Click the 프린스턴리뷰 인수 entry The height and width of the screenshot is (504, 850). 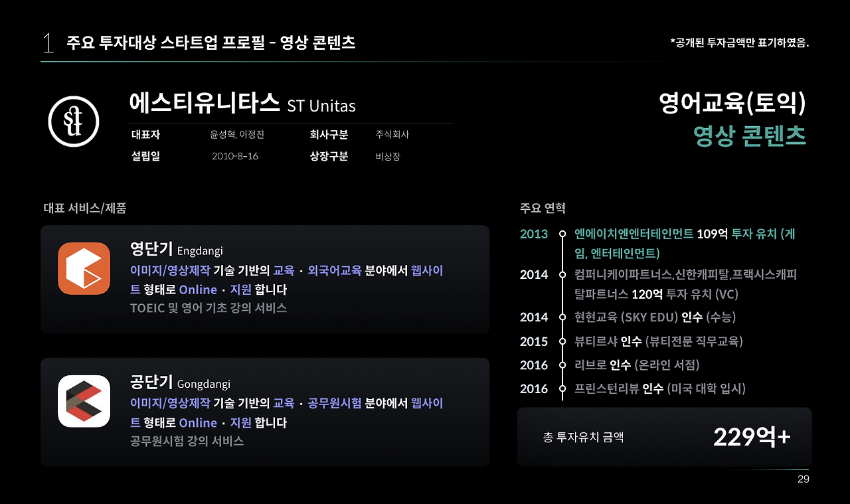(x=659, y=389)
